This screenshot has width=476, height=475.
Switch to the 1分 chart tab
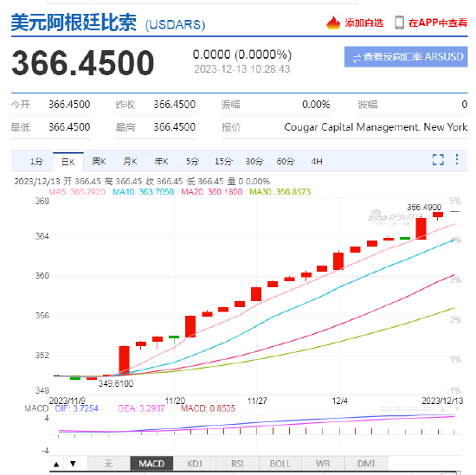(x=36, y=162)
